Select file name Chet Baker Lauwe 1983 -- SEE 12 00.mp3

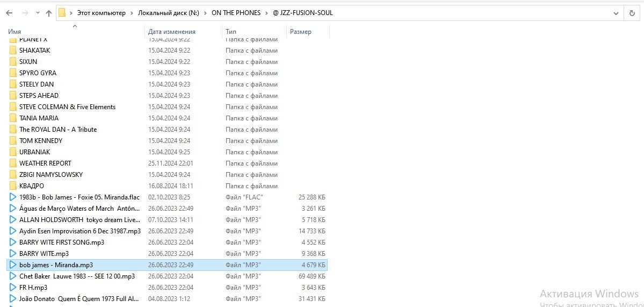coord(77,276)
